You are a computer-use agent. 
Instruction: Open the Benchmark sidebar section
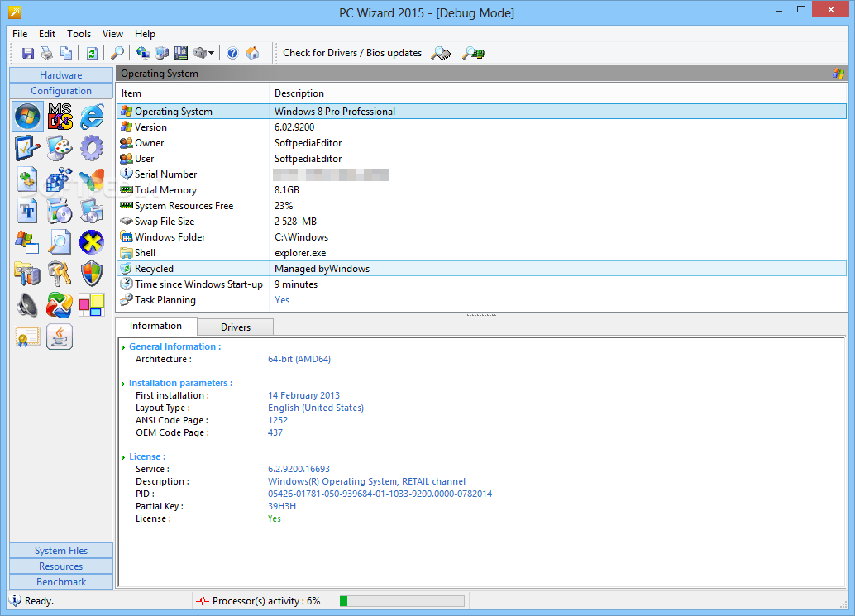pyautogui.click(x=61, y=582)
